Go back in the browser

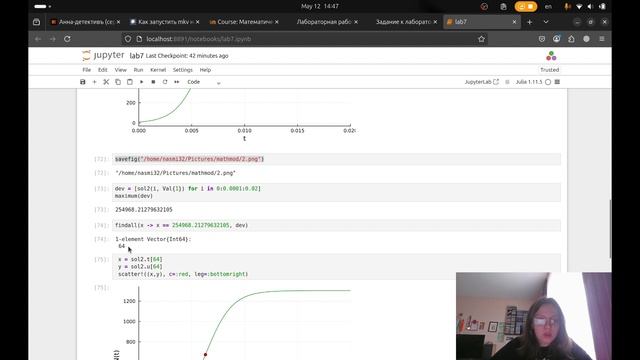pos(38,39)
